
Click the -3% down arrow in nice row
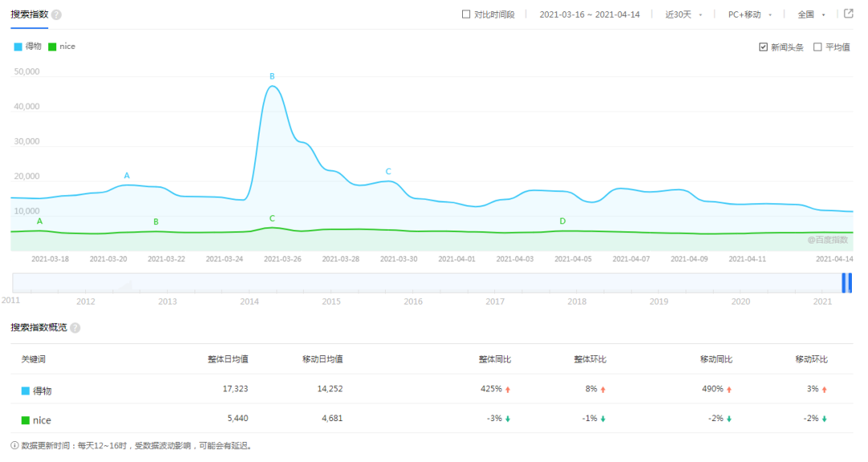(508, 419)
